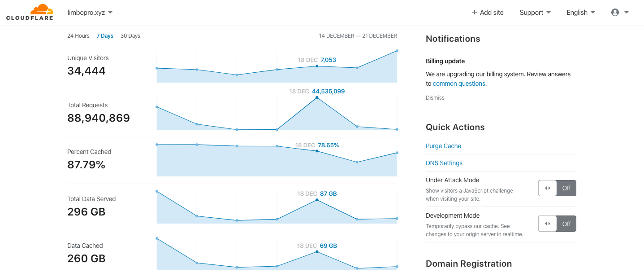Open the limbopro.xyz site dropdown
644x277 pixels.
(90, 12)
